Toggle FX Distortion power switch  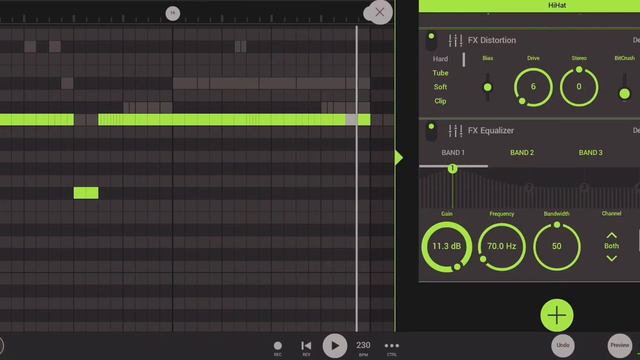coord(431,41)
